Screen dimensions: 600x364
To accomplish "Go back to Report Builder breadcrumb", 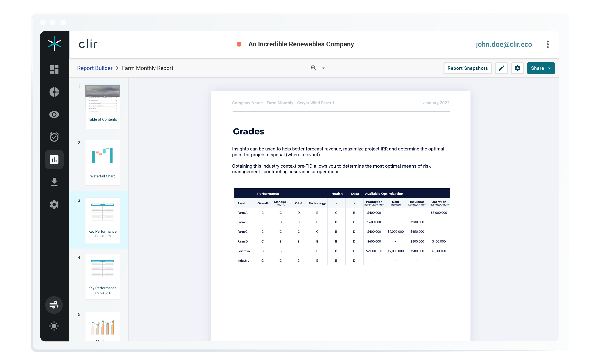I will click(95, 68).
